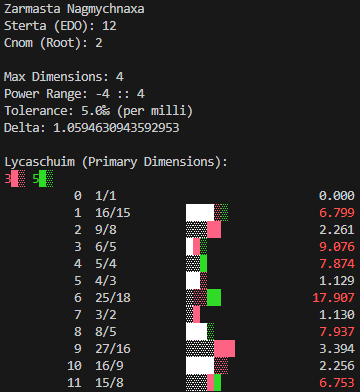The image size is (360, 392).
Task: Click the factor bar in the 3/2 row
Action: point(193,315)
